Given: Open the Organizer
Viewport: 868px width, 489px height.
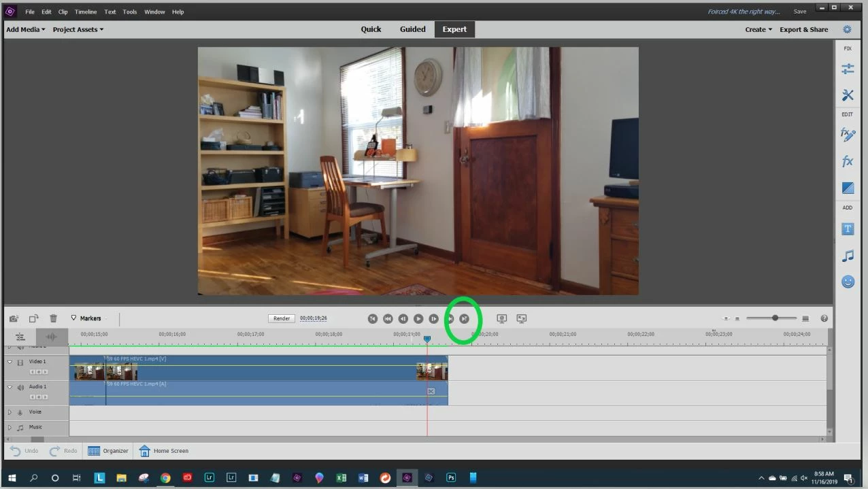Looking at the screenshot, I should 108,451.
